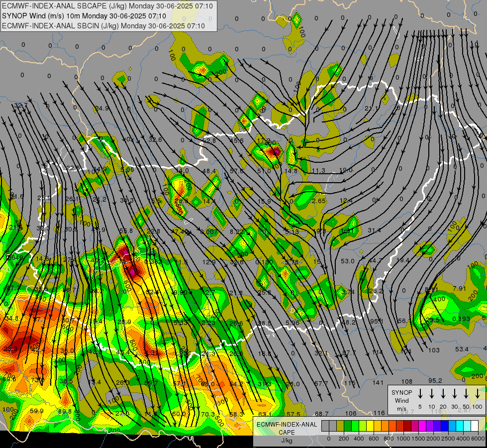
Task: Click the map value 68.7
Action: (x=322, y=414)
